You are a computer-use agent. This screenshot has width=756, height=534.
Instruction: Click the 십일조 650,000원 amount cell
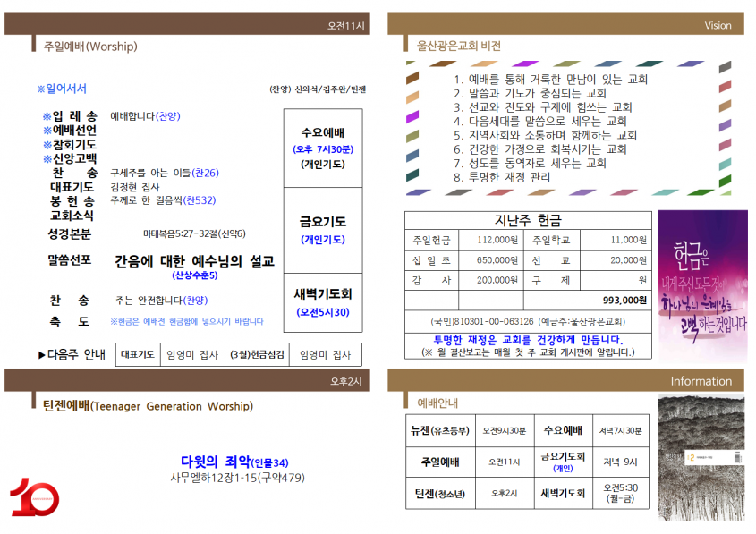[x=491, y=260]
